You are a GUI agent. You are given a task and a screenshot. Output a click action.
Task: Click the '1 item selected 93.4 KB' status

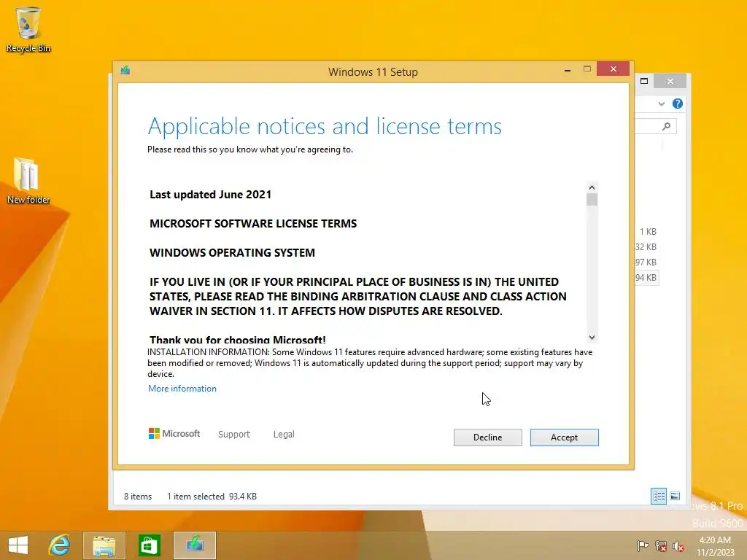point(212,496)
